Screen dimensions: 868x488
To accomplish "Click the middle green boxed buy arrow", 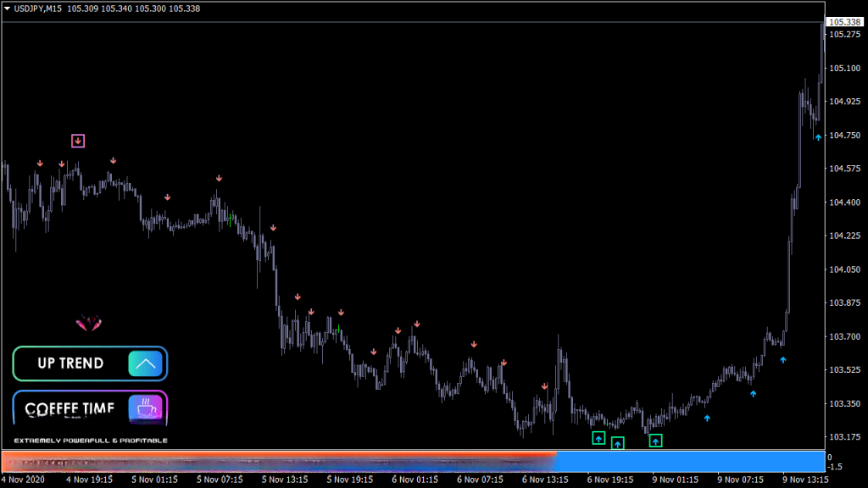I will pos(617,443).
